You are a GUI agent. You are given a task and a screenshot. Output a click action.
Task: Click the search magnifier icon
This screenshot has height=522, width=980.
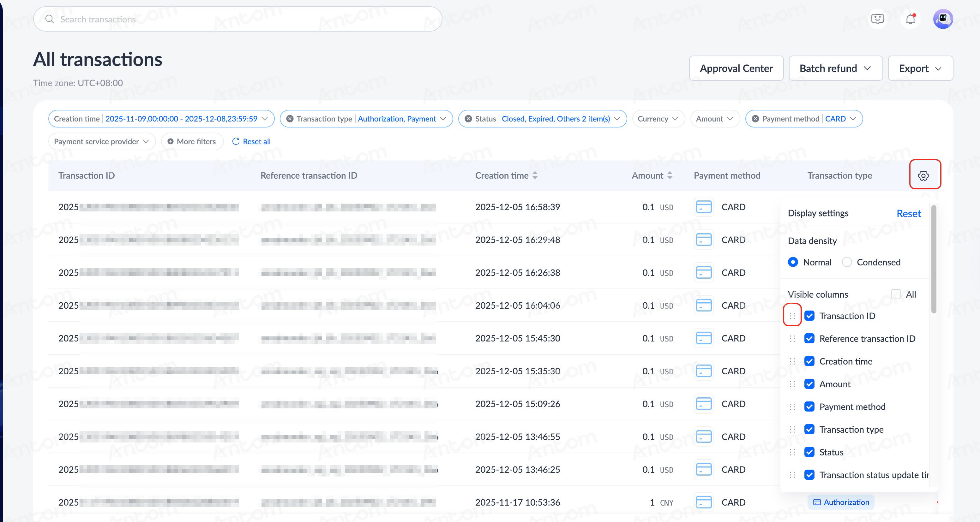(x=50, y=19)
